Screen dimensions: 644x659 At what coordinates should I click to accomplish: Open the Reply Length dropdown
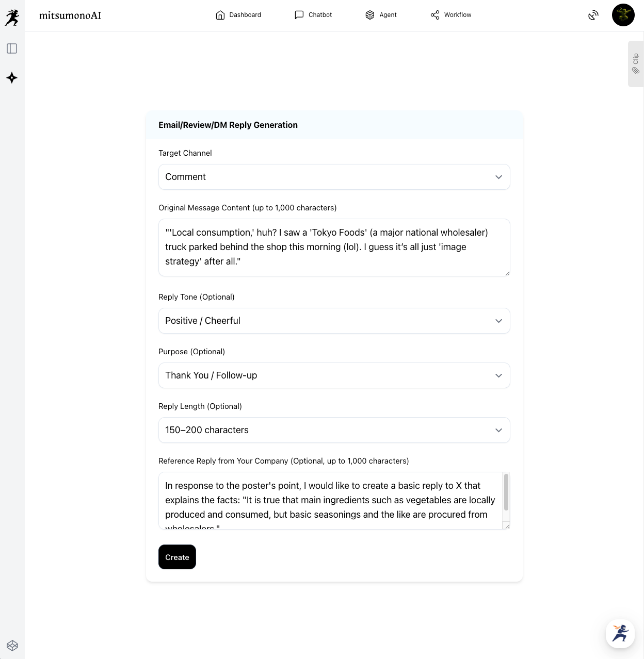(334, 430)
